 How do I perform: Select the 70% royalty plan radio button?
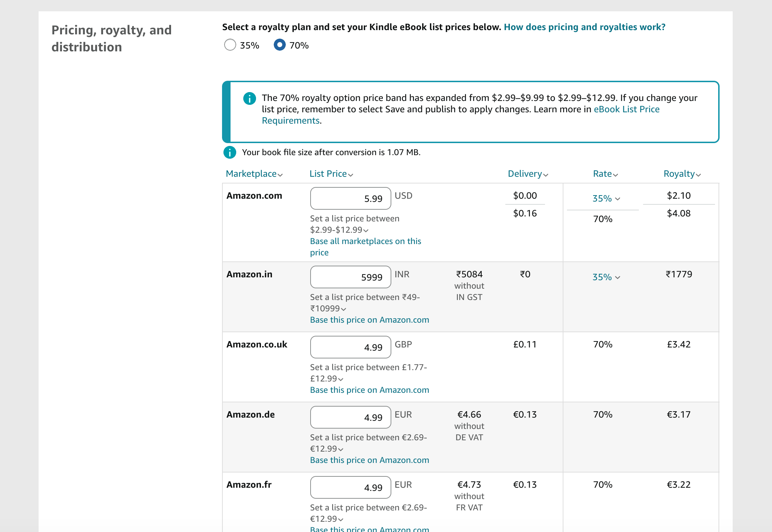pos(280,45)
